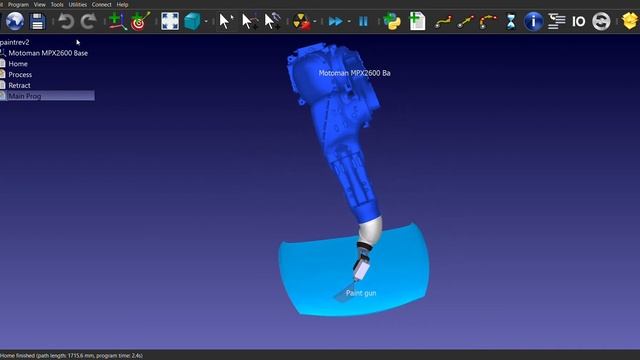The height and width of the screenshot is (360, 640).
Task: Activate fast simulation speed
Action: pyautogui.click(x=336, y=21)
